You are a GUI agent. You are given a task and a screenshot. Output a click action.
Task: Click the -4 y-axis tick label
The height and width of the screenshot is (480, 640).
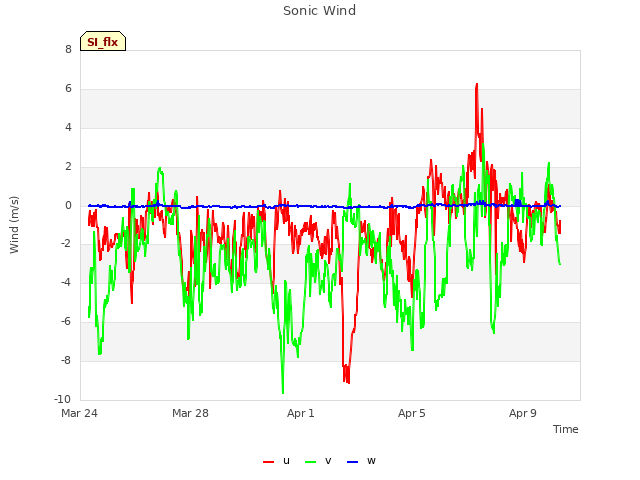(66, 282)
